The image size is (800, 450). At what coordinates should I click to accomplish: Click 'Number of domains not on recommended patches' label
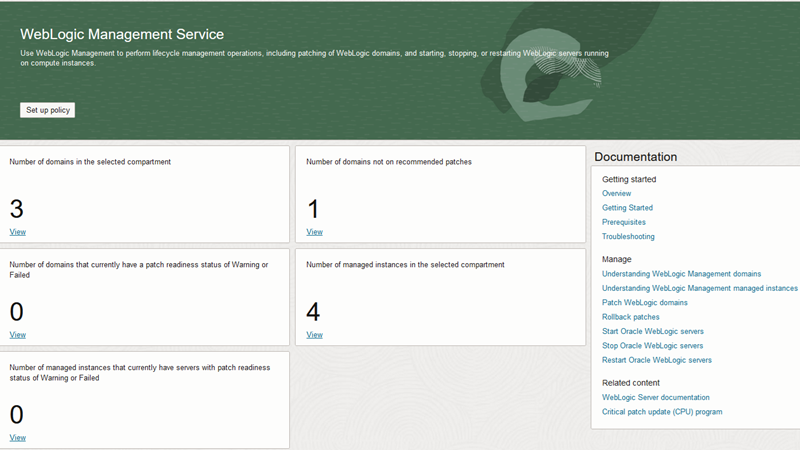(x=389, y=162)
